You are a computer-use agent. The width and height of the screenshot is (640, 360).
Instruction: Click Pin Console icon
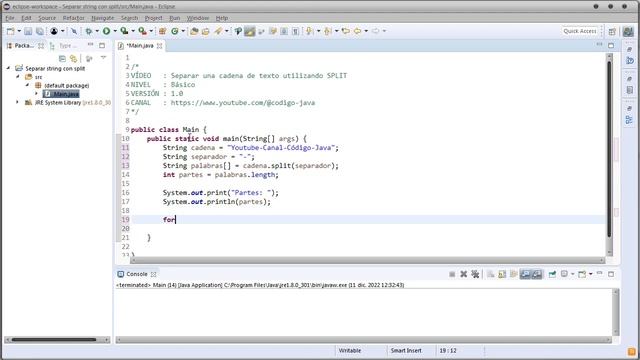click(x=552, y=274)
